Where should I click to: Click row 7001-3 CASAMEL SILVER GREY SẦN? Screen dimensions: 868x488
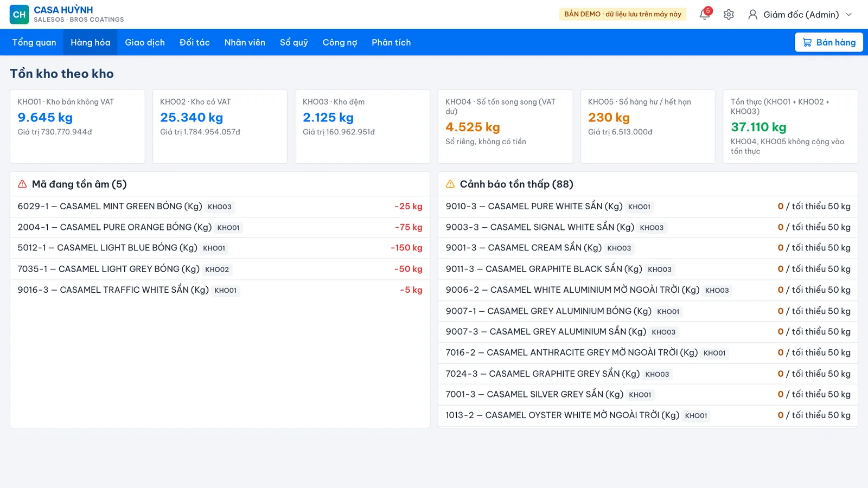coord(648,395)
